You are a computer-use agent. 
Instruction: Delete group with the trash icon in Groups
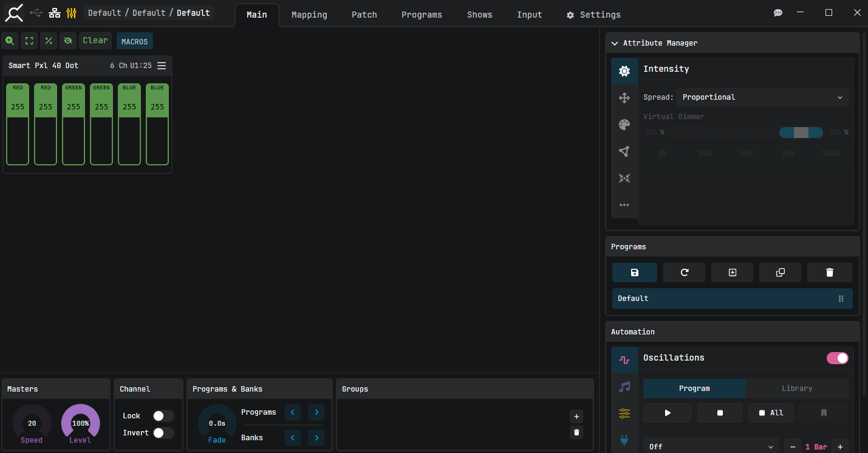point(577,432)
